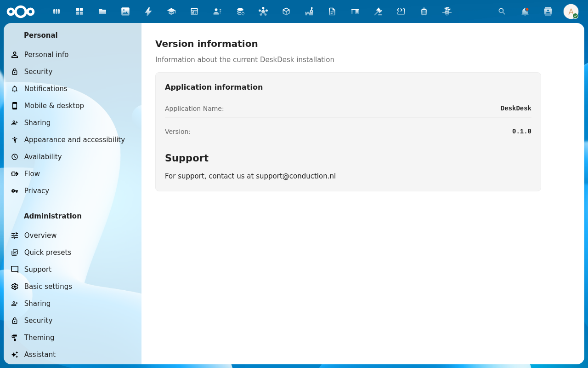Open the Administration Overview page
Viewport: 588px width, 368px height.
pyautogui.click(x=73, y=236)
